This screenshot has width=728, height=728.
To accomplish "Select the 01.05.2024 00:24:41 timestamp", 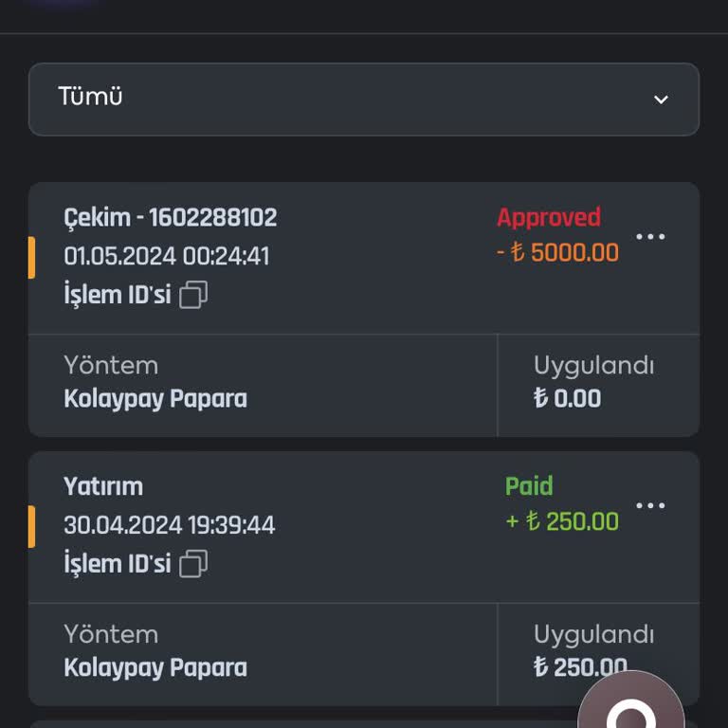I will click(x=167, y=256).
